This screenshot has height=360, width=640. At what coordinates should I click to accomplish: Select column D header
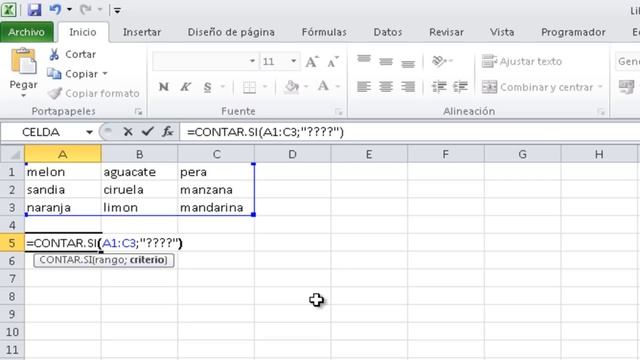pos(292,154)
